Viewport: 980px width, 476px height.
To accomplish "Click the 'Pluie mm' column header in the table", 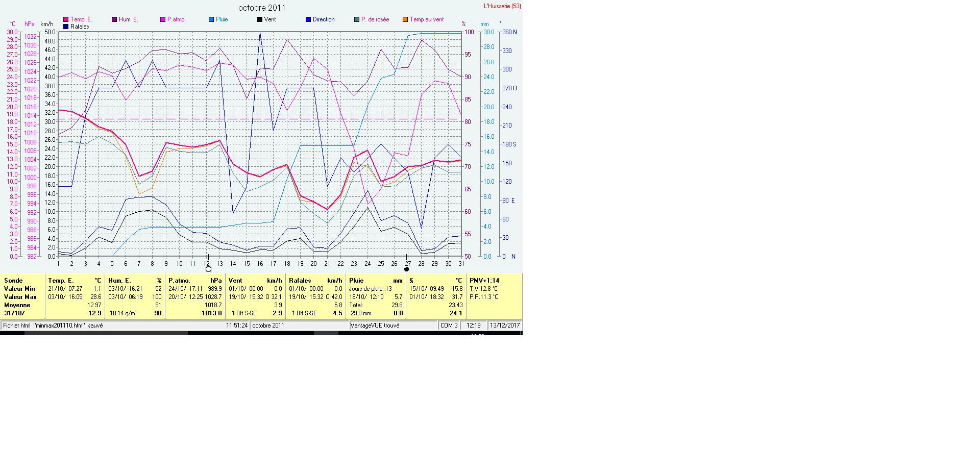I will 376,281.
